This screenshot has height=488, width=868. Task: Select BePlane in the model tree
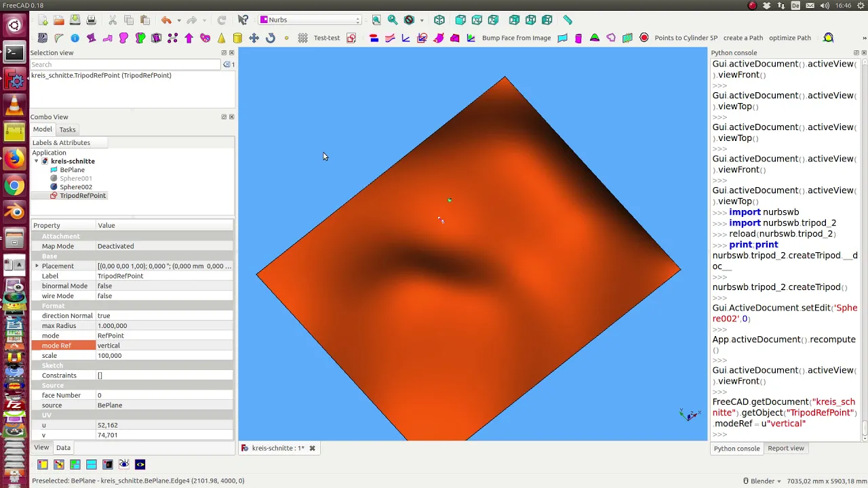(x=72, y=169)
